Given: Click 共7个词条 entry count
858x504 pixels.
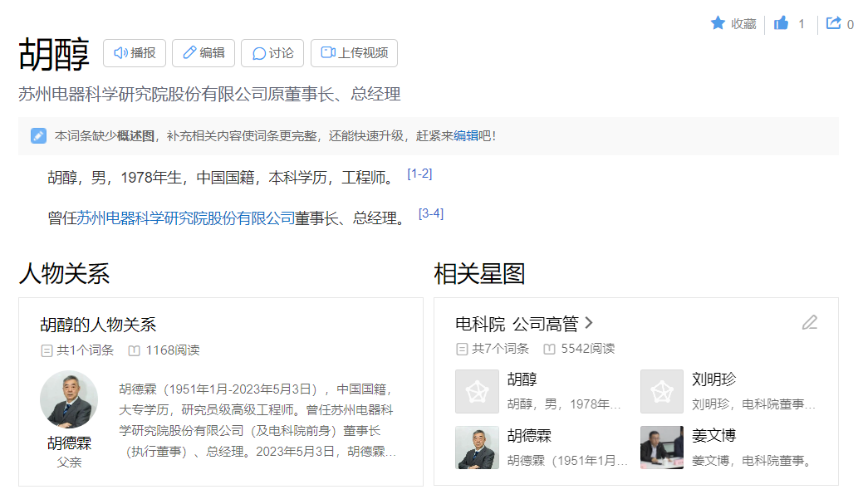Looking at the screenshot, I should [493, 349].
